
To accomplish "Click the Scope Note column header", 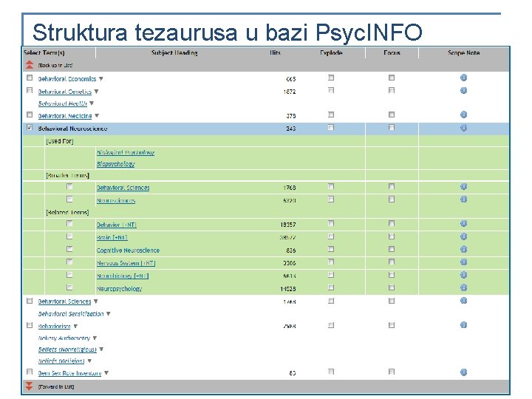I will coord(464,52).
